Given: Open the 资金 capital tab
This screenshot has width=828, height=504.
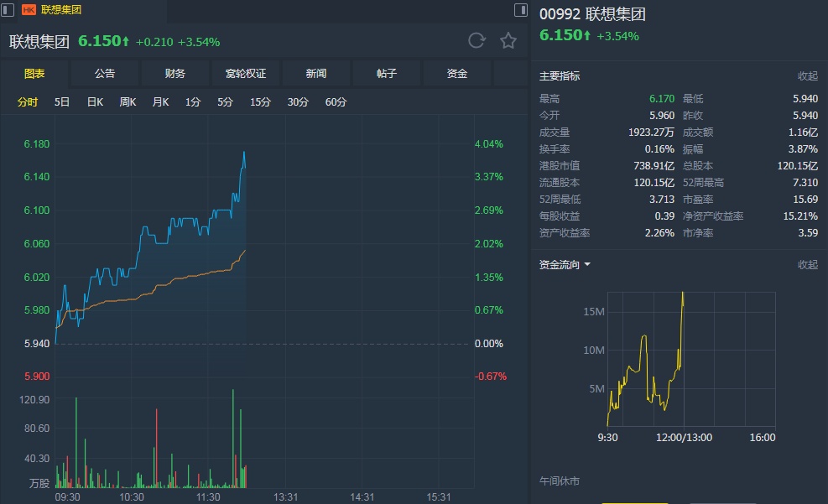Looking at the screenshot, I should (x=456, y=73).
